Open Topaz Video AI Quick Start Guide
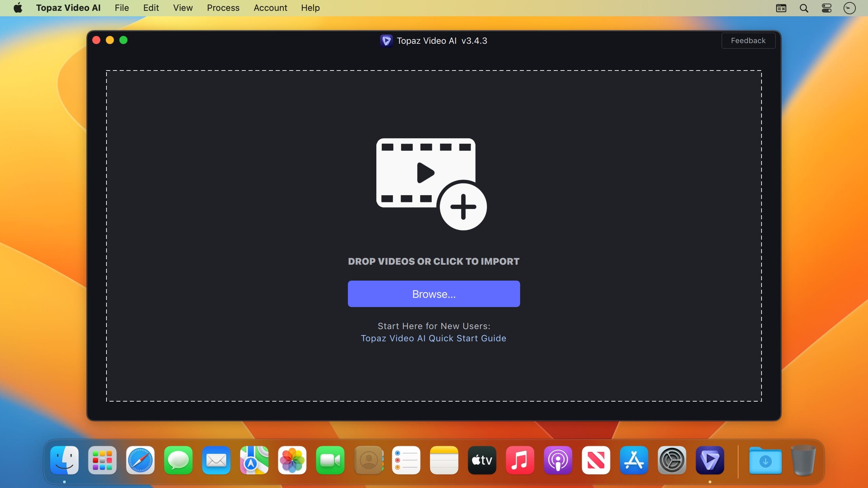Screen dimensions: 868x488 click(433, 338)
